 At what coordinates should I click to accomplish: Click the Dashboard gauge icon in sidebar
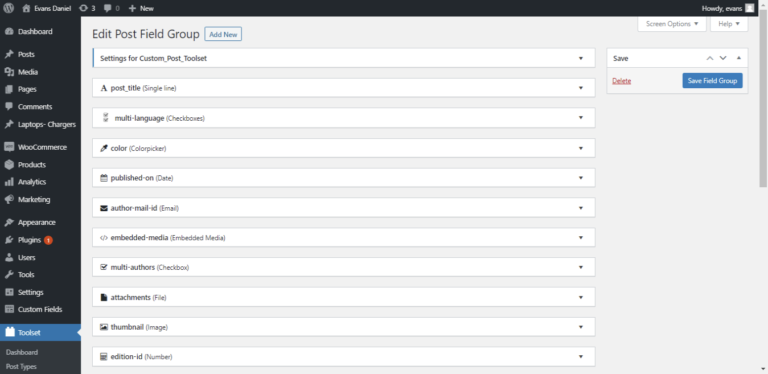coord(9,32)
